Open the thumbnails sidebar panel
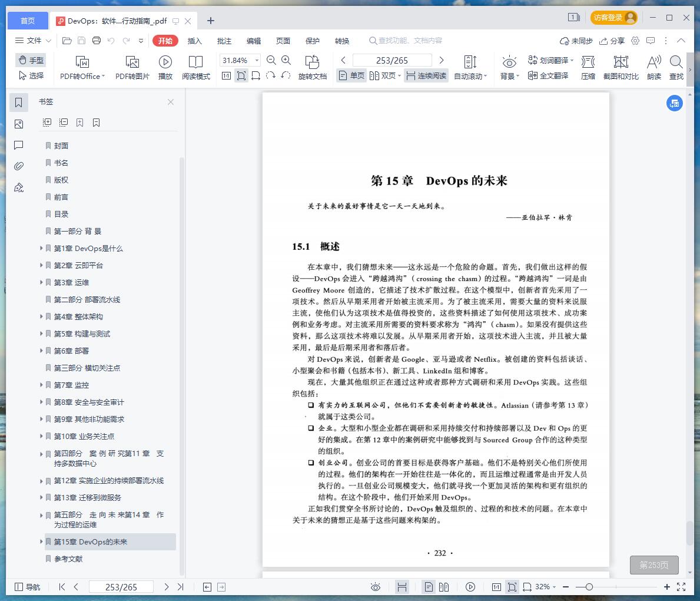This screenshot has height=601, width=700. [x=19, y=124]
